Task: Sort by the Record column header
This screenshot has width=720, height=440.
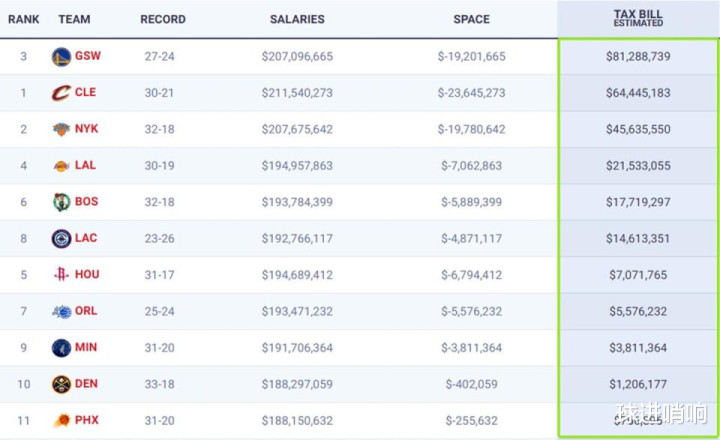Action: coord(163,19)
